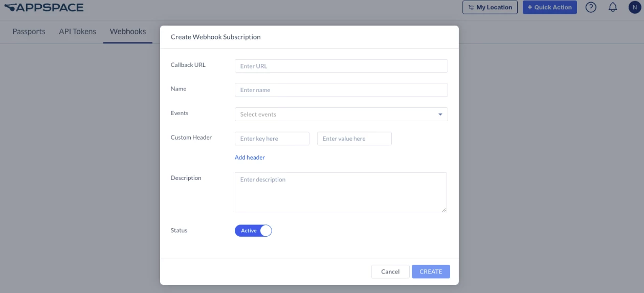Open the notifications bell icon
Viewport: 644px width, 293px height.
pyautogui.click(x=613, y=7)
